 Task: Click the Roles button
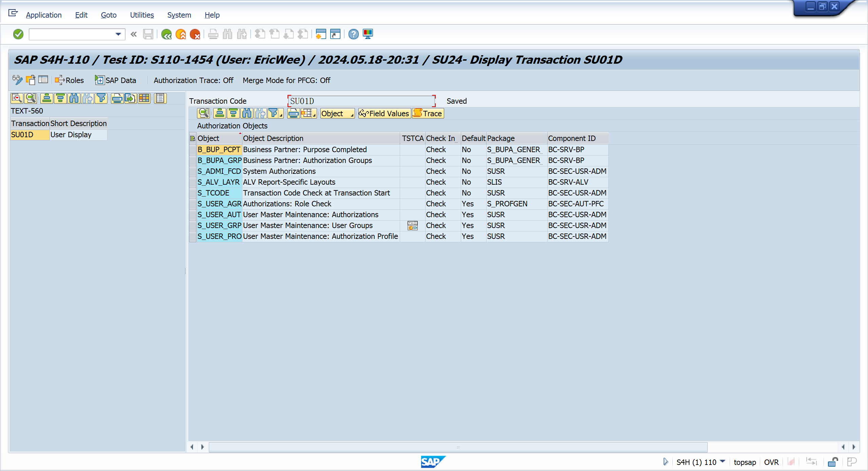pos(70,80)
